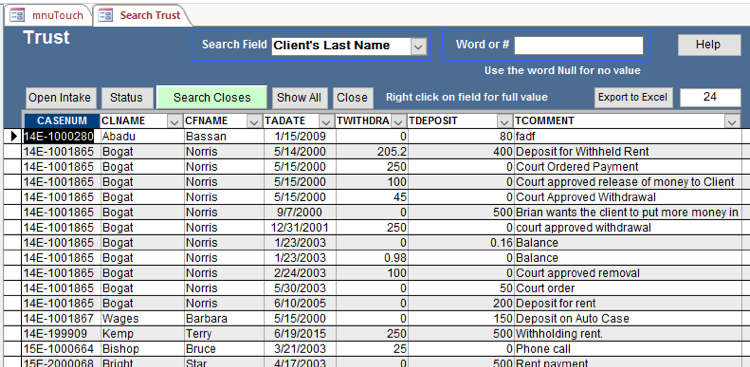Image resolution: width=750 pixels, height=367 pixels.
Task: Click the Status button
Action: click(126, 98)
